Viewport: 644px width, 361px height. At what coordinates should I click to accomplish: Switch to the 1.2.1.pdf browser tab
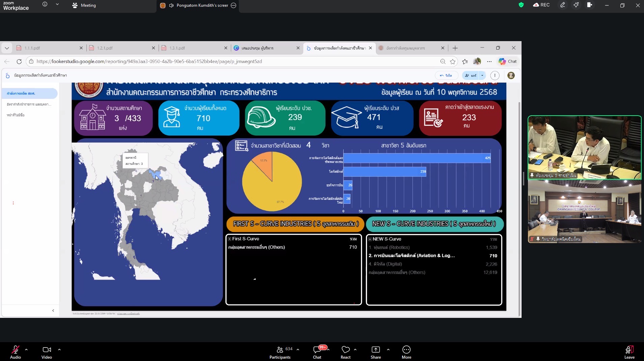105,48
